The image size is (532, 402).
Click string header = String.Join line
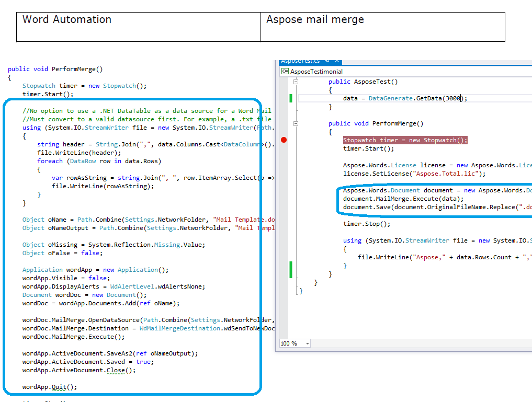point(156,144)
